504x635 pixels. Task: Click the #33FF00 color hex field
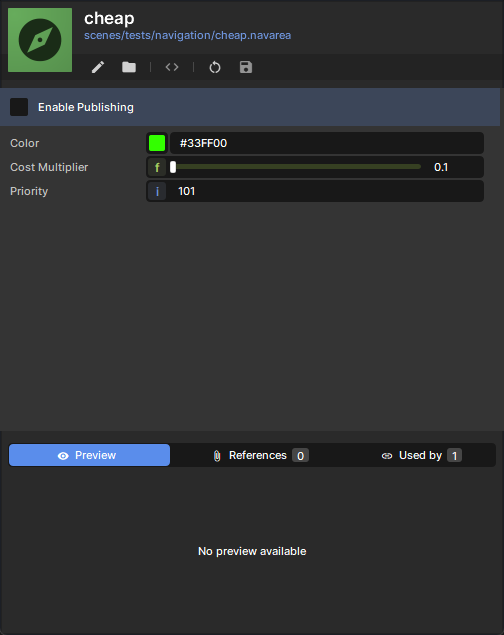coord(327,143)
